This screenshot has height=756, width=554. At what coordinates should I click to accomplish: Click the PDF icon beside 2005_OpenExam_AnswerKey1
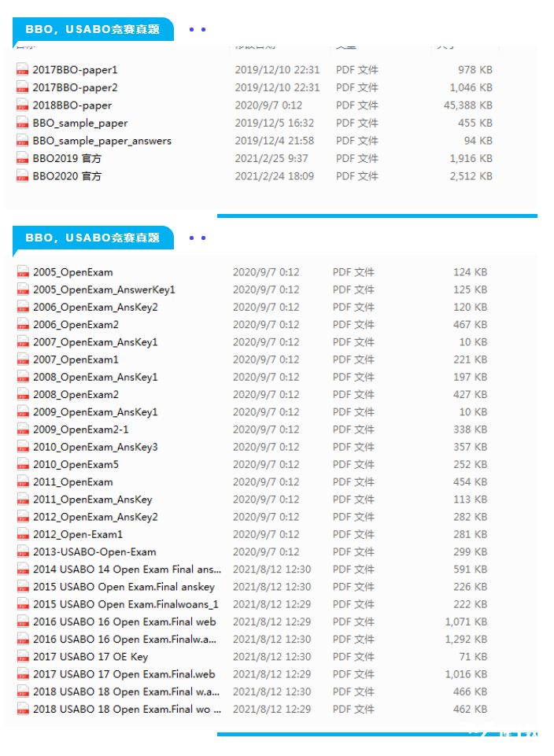[23, 289]
